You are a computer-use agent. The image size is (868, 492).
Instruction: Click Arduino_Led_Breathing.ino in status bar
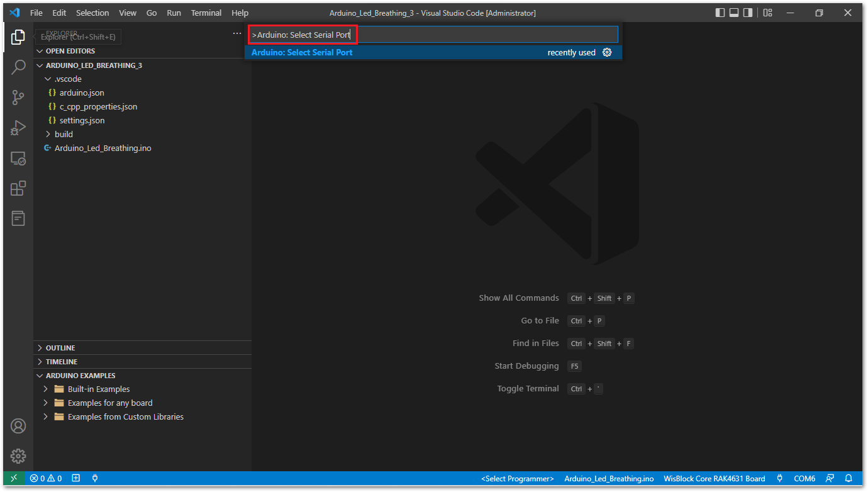[x=609, y=478]
